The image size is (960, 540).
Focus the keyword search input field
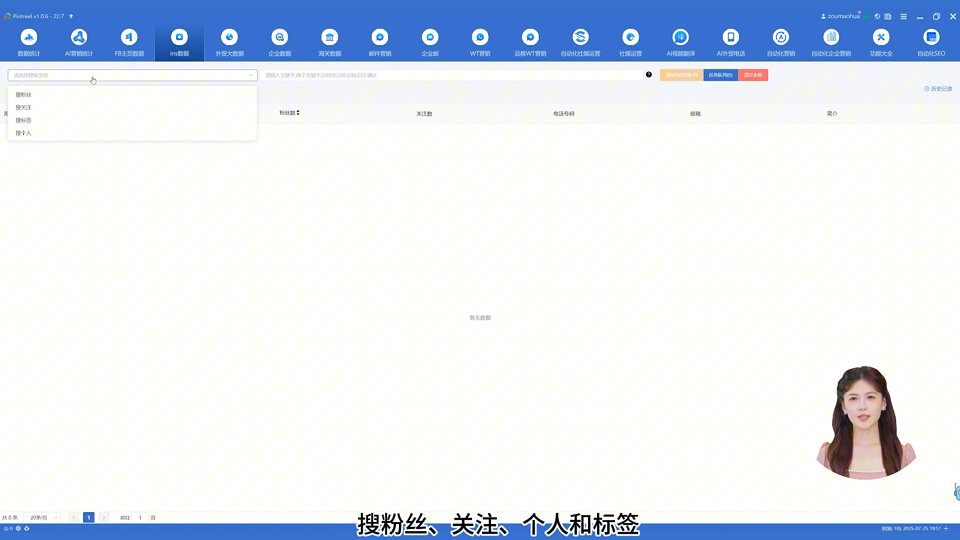tap(452, 75)
